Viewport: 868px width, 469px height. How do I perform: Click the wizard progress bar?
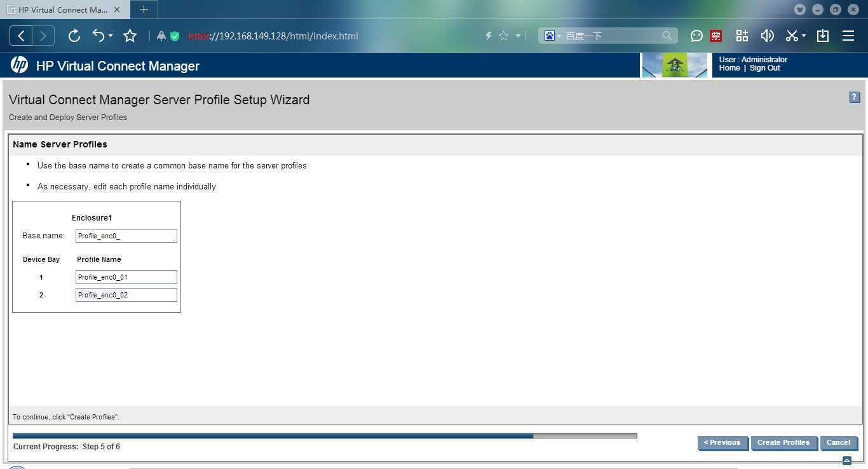pyautogui.click(x=325, y=436)
